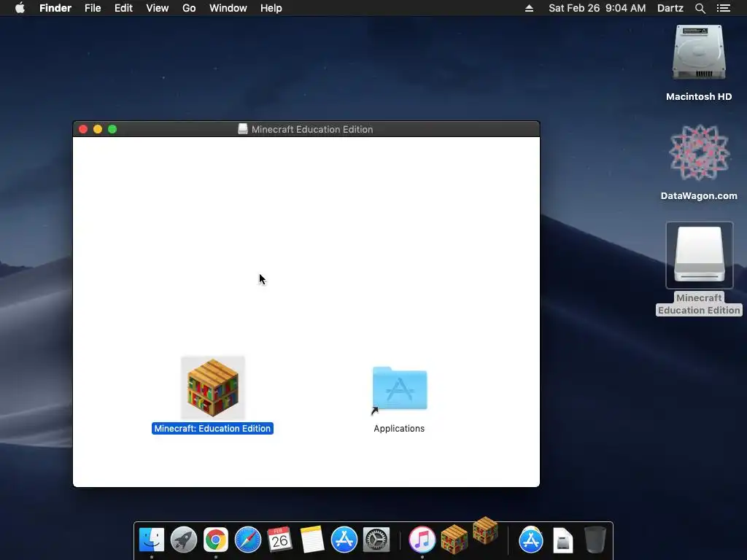Screen dimensions: 747x560
Task: Click the bouncing Minecraft bookshelf icon in Dock
Action: click(x=485, y=529)
